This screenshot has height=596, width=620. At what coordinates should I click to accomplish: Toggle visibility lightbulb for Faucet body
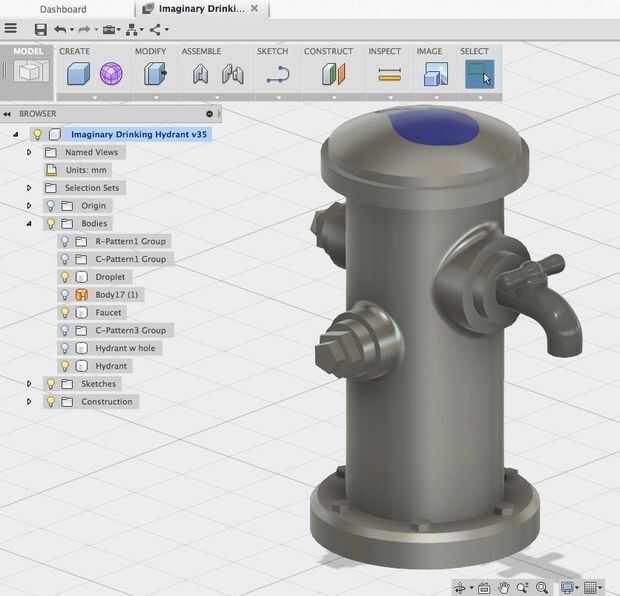point(65,313)
